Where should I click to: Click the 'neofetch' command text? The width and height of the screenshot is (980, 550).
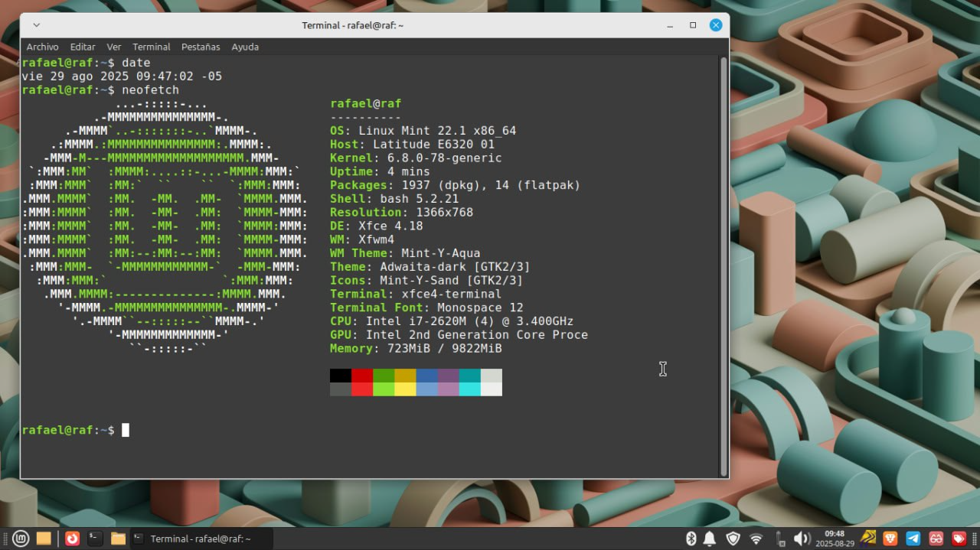pos(150,89)
